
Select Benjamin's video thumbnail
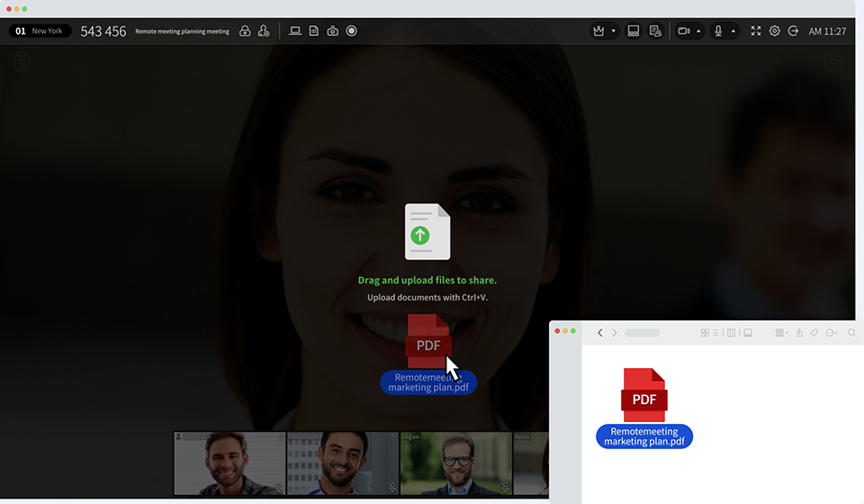(x=229, y=463)
